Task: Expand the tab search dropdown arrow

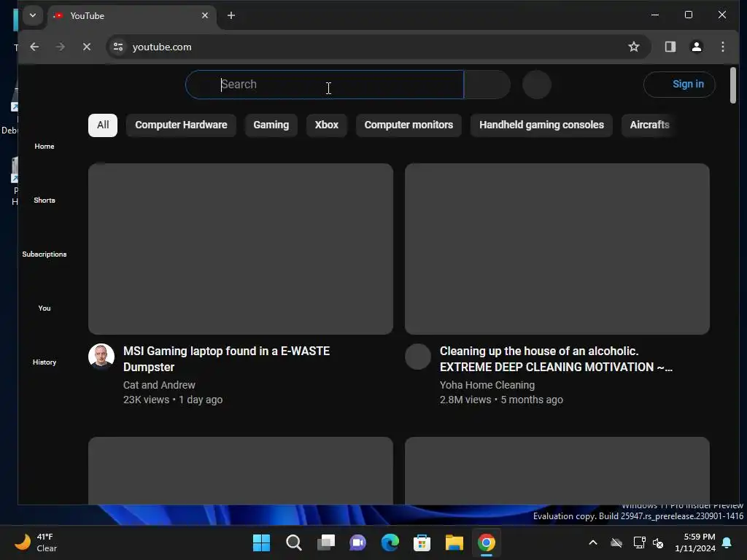Action: click(x=33, y=15)
